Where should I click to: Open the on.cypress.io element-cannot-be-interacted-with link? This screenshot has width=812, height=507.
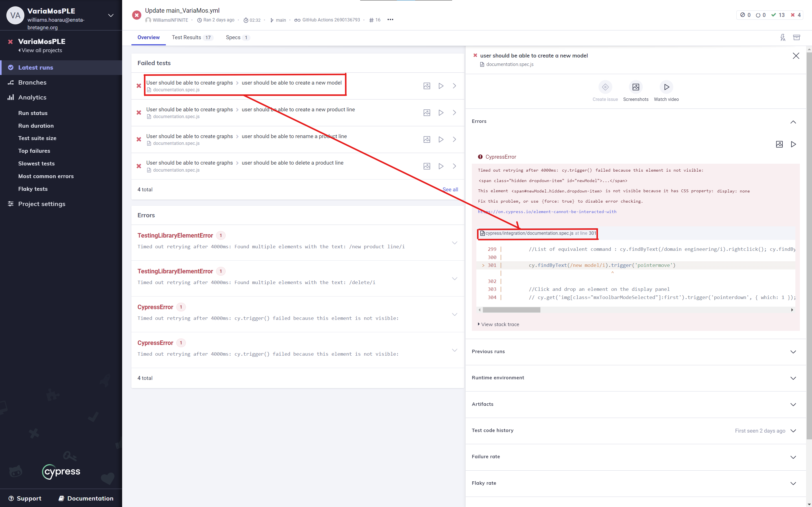[547, 212]
